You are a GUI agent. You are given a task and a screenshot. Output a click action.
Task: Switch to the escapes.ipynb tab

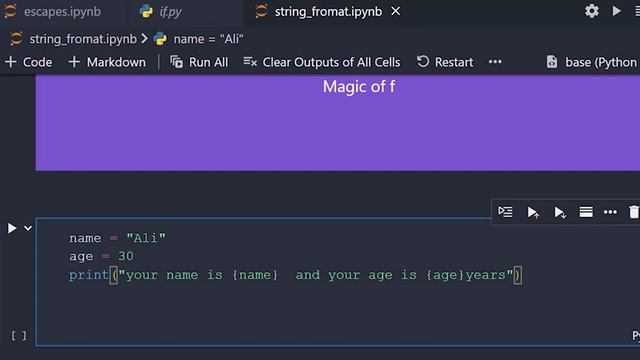pos(62,11)
